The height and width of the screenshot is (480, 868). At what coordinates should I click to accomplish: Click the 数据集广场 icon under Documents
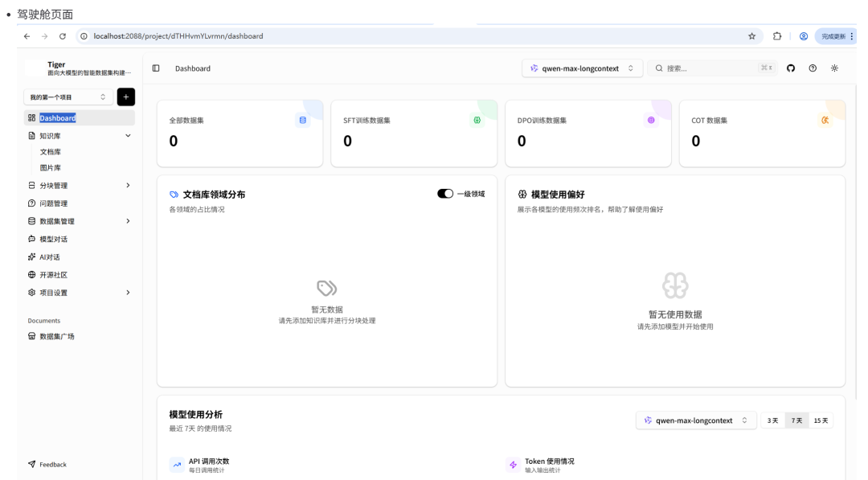coord(33,337)
